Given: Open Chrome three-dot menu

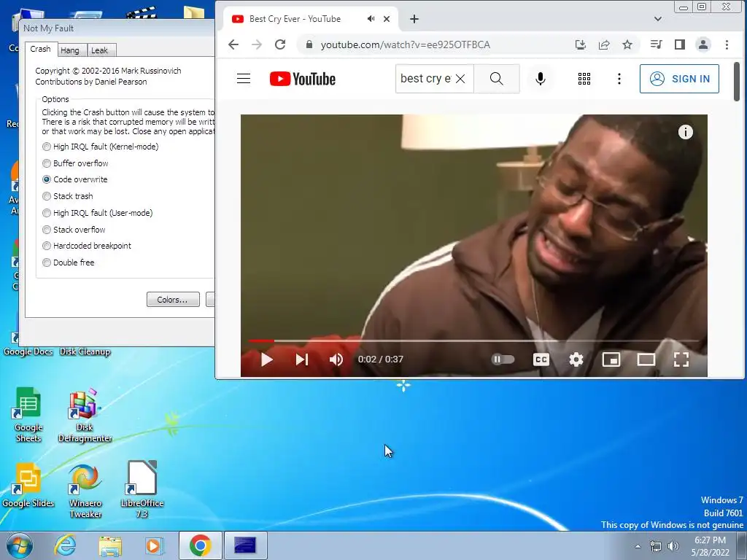Looking at the screenshot, I should tap(727, 44).
